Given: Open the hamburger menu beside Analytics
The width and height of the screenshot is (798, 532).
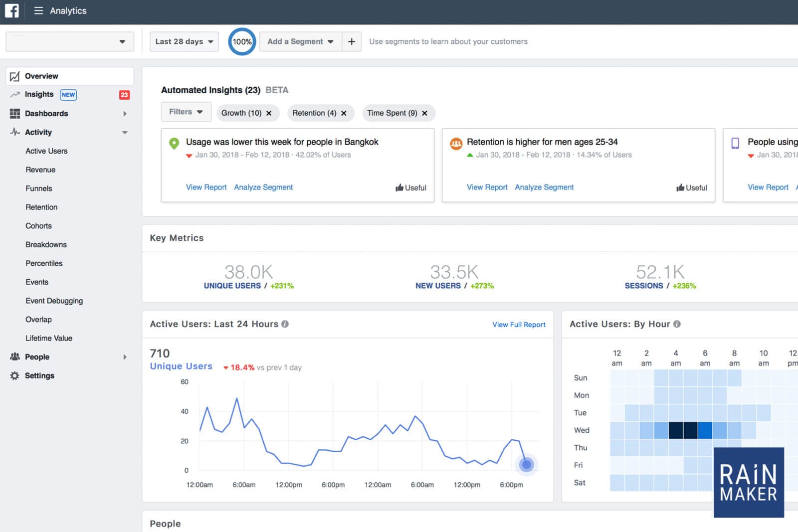Looking at the screenshot, I should tap(38, 10).
